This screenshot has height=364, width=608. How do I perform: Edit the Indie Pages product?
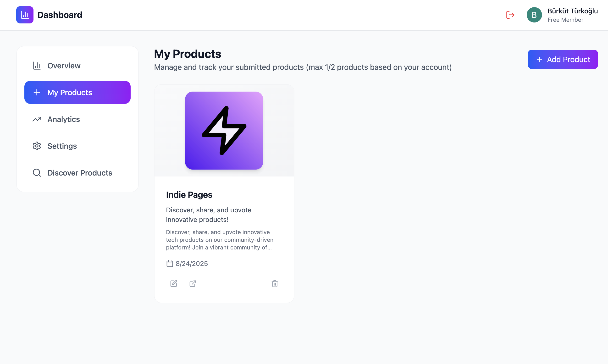(174, 284)
